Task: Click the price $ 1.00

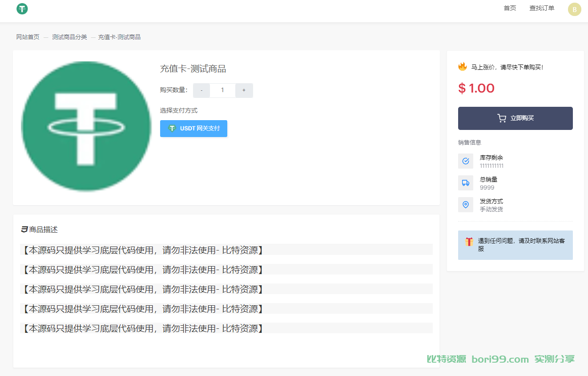Action: pyautogui.click(x=476, y=88)
